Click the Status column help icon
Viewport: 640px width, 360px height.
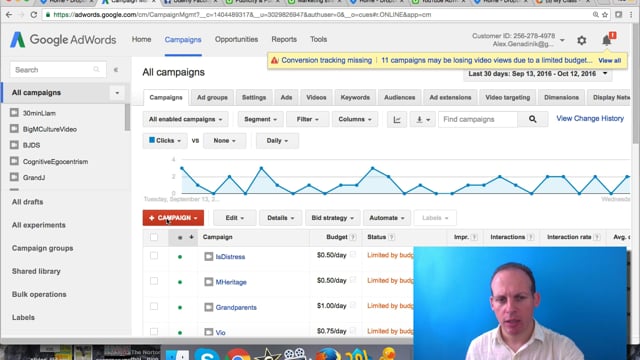point(391,237)
